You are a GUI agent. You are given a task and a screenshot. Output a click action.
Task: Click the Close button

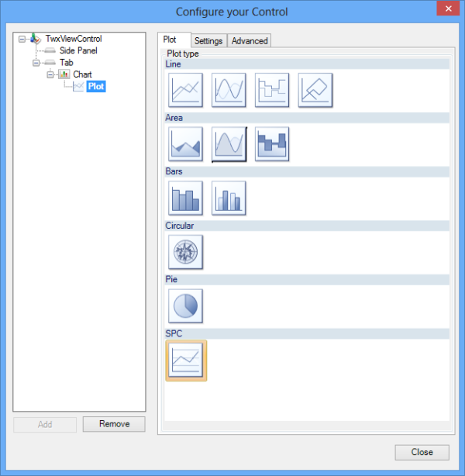[422, 452]
